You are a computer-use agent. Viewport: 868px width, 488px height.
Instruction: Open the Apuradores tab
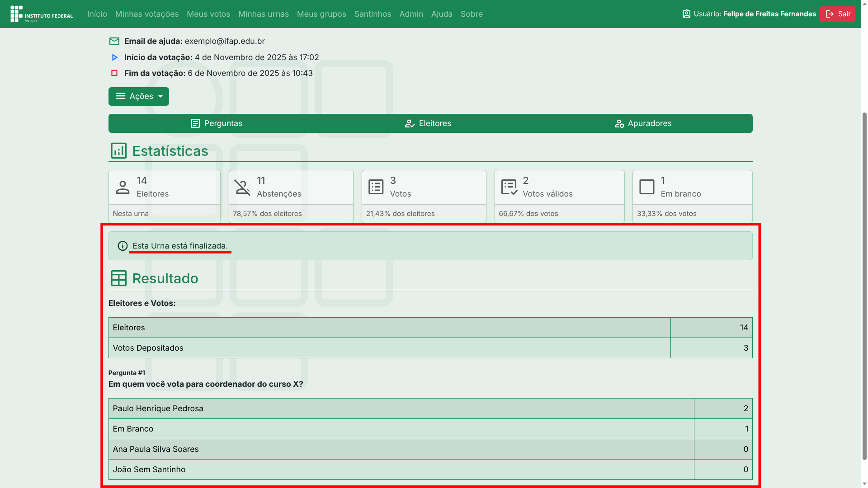click(643, 123)
